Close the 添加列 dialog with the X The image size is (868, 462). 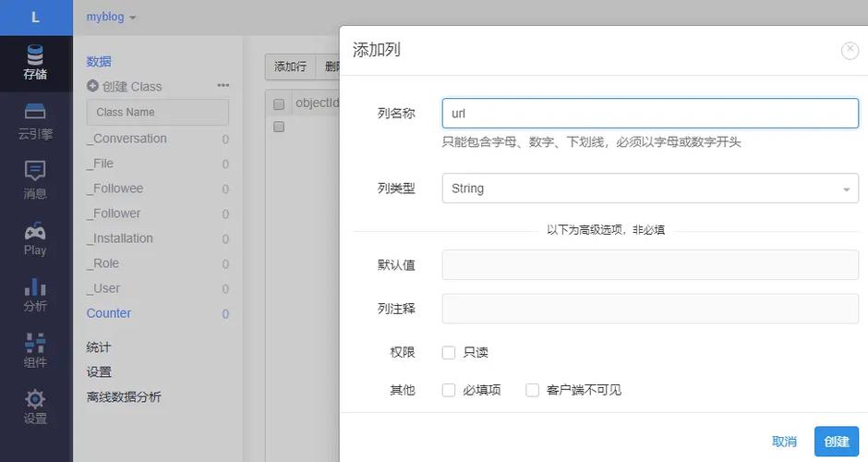[850, 50]
